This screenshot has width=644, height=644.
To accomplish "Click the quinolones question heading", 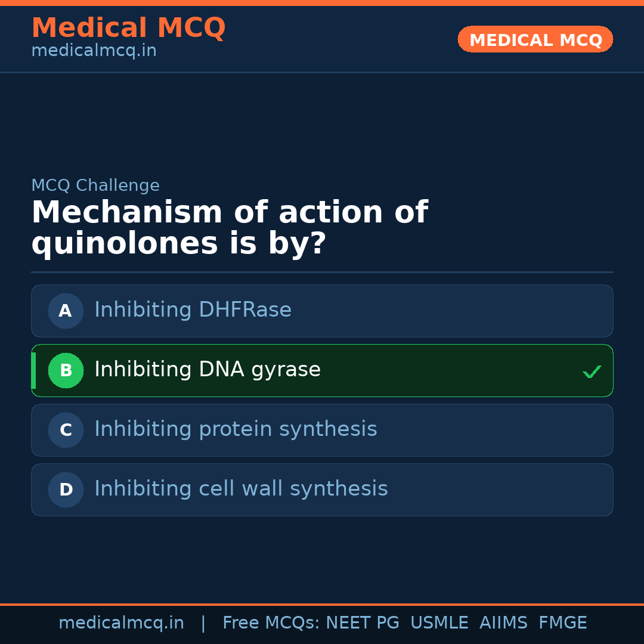I will [x=230, y=228].
